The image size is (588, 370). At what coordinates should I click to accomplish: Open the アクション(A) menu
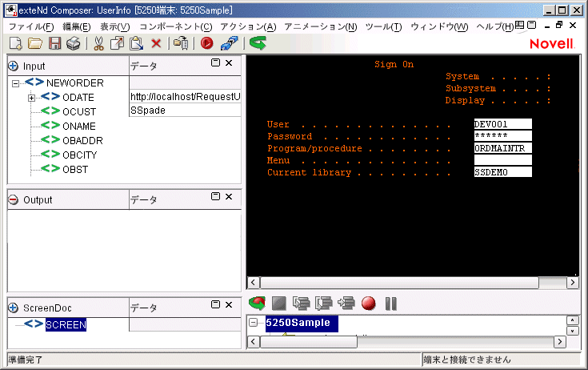(248, 26)
